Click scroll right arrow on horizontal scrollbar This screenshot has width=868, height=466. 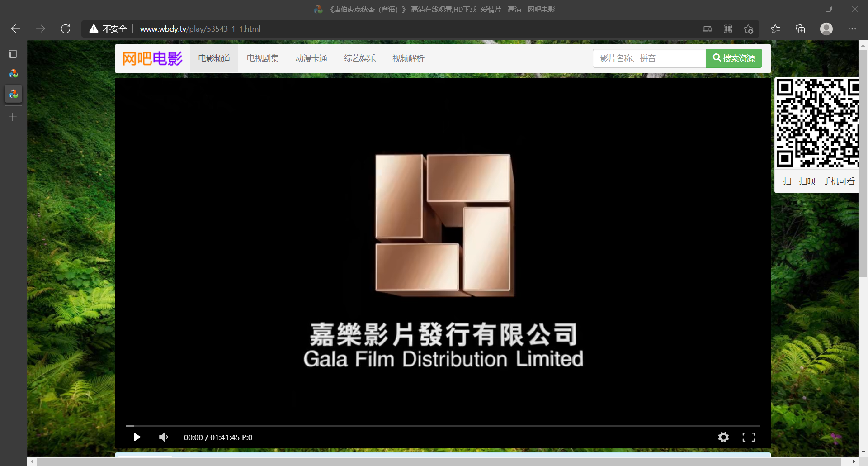point(853,461)
